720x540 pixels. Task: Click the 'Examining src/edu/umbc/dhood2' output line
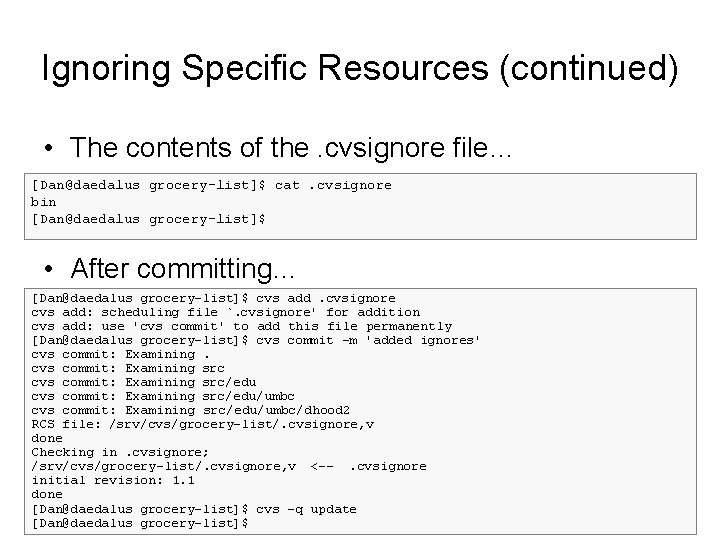pyautogui.click(x=190, y=410)
